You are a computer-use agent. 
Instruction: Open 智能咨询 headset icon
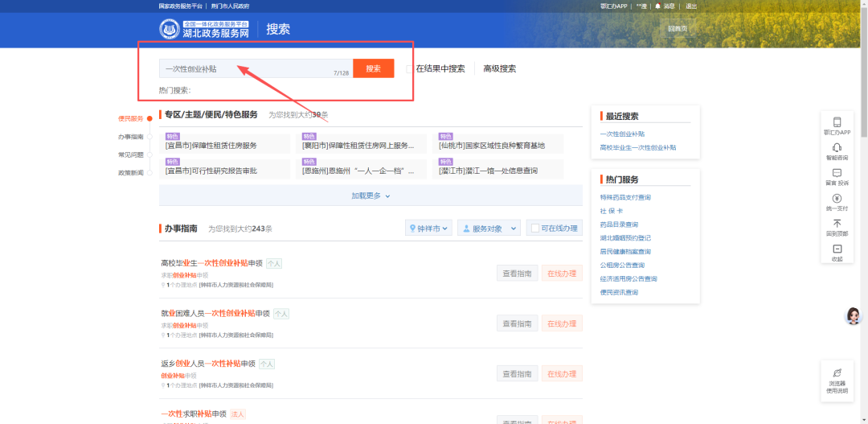[837, 147]
